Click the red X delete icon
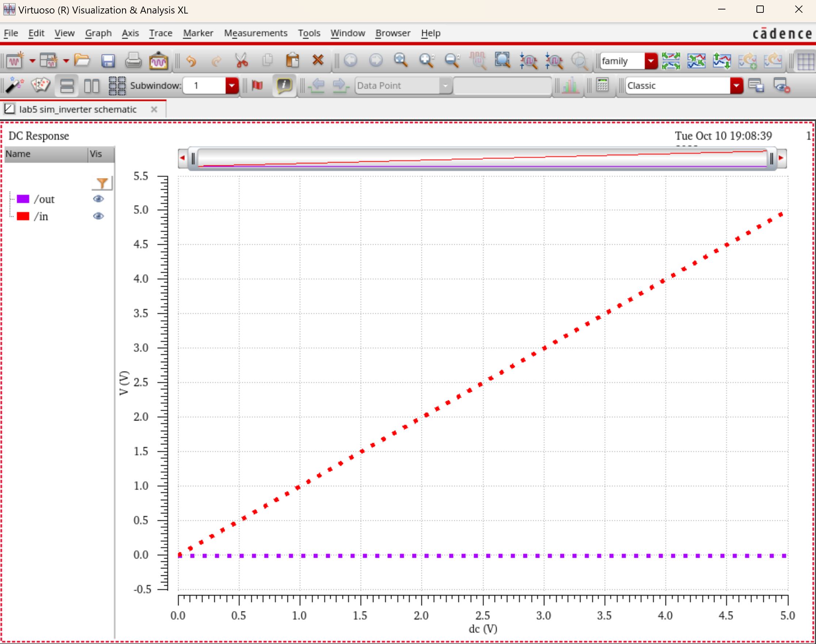Screen dimensions: 816x644 pos(318,60)
